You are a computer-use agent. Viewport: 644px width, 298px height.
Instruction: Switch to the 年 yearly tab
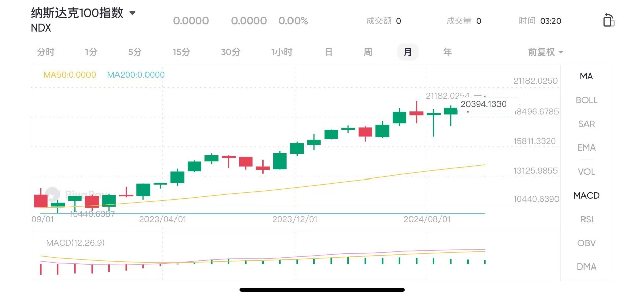(447, 52)
